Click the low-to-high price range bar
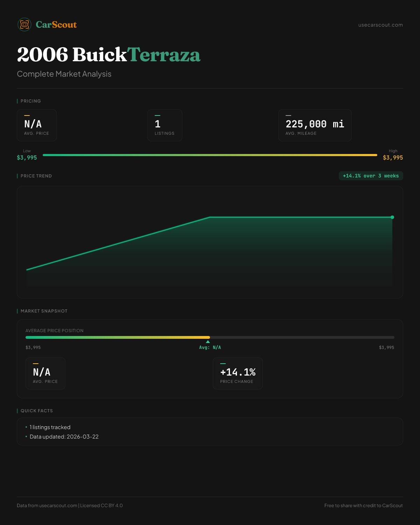The image size is (420, 525). (210, 155)
